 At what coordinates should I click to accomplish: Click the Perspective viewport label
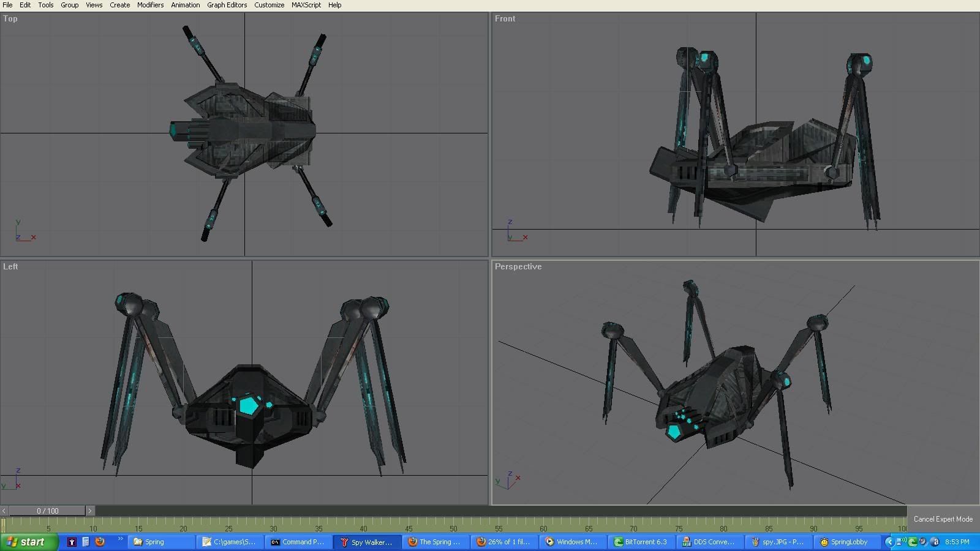coord(518,267)
